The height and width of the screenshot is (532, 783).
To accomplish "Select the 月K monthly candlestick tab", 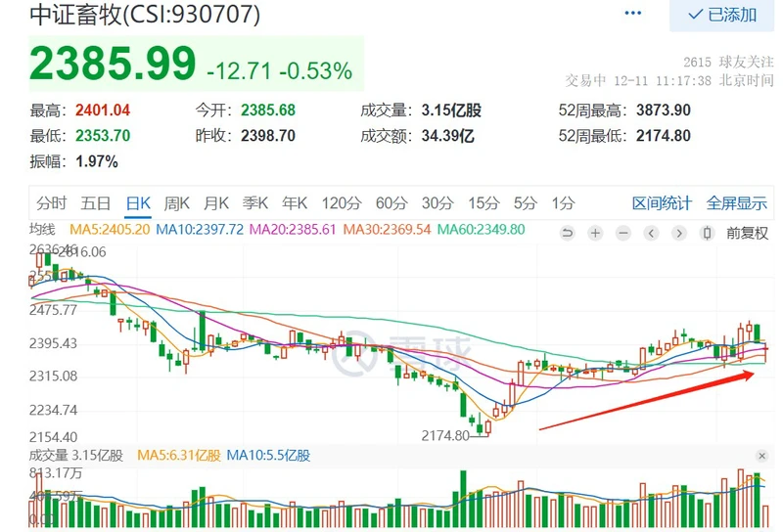I will click(x=216, y=203).
